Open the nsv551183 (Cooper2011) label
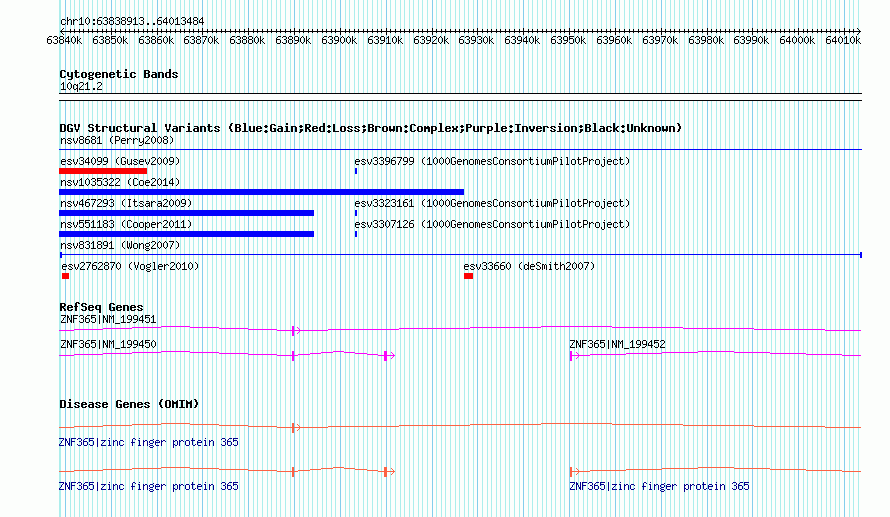Image resolution: width=890 pixels, height=517 pixels. [126, 224]
